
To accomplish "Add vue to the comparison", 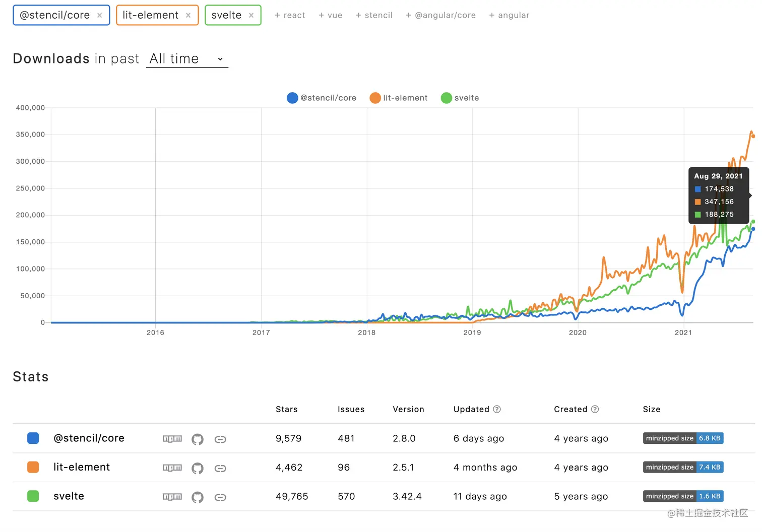I will [x=331, y=16].
